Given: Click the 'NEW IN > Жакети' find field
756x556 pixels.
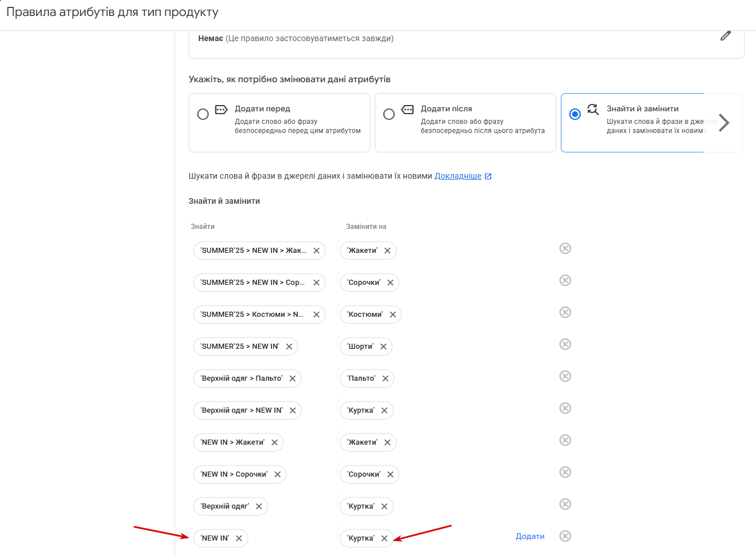Looking at the screenshot, I should 232,442.
